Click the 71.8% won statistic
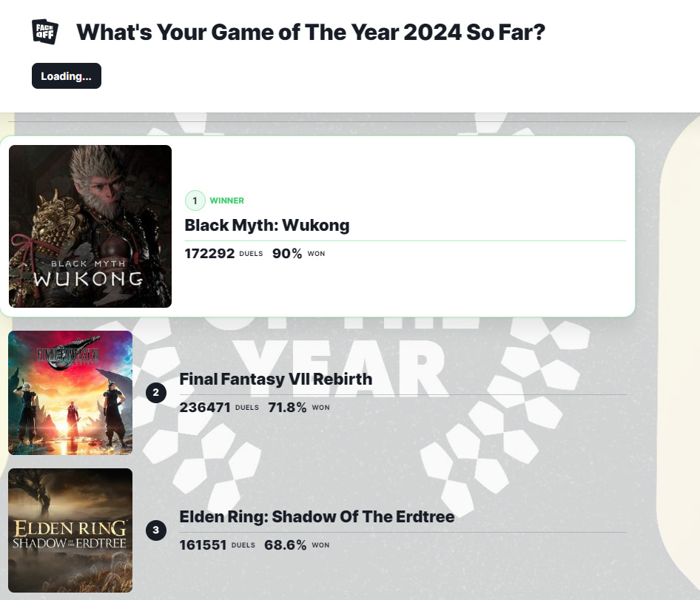This screenshot has width=700, height=600. coord(286,408)
